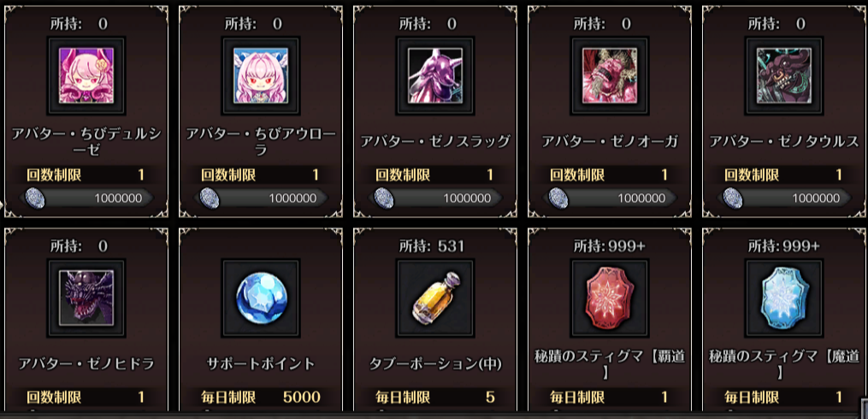The width and height of the screenshot is (868, 419).
Task: Select the サポートポイント item label
Action: point(261,363)
